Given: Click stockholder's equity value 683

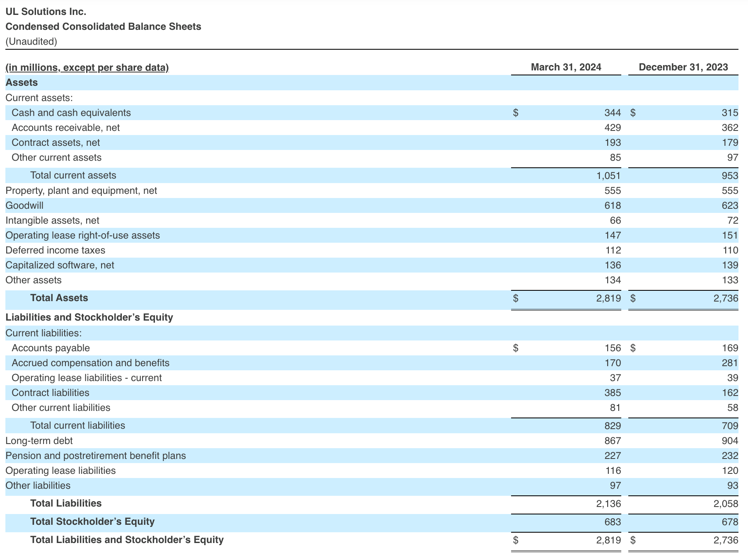Looking at the screenshot, I should [x=613, y=522].
